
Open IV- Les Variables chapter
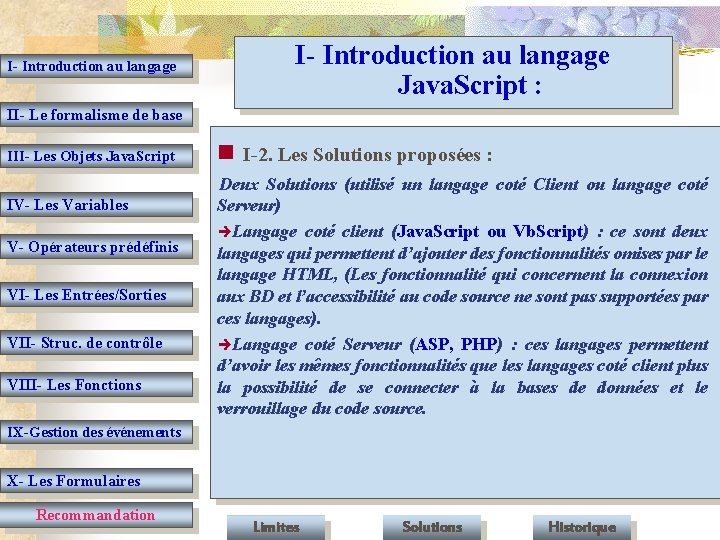pyautogui.click(x=96, y=205)
